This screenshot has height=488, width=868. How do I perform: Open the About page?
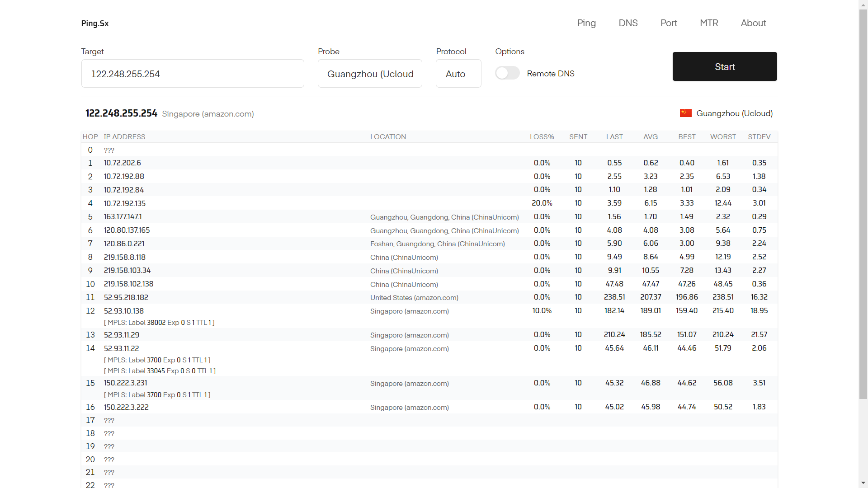[x=753, y=23]
